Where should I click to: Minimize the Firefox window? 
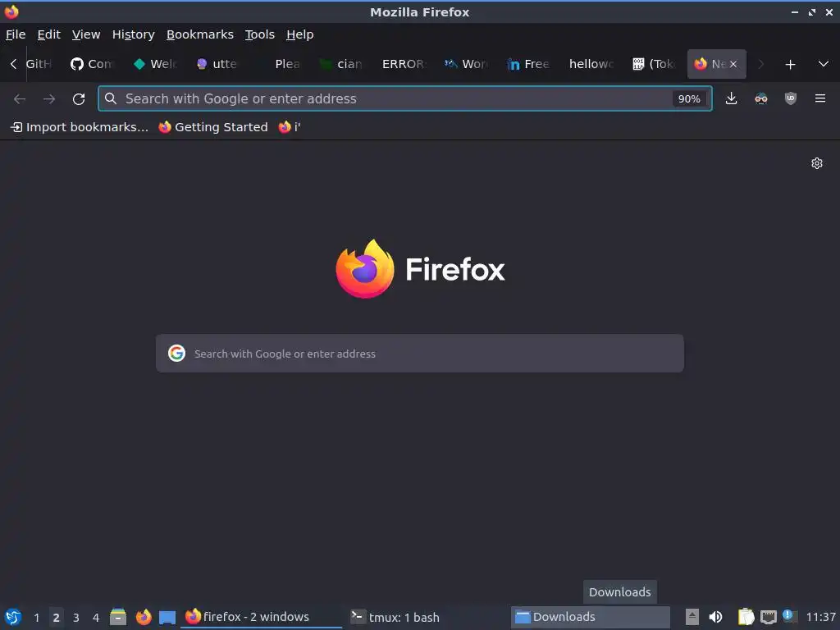(794, 11)
